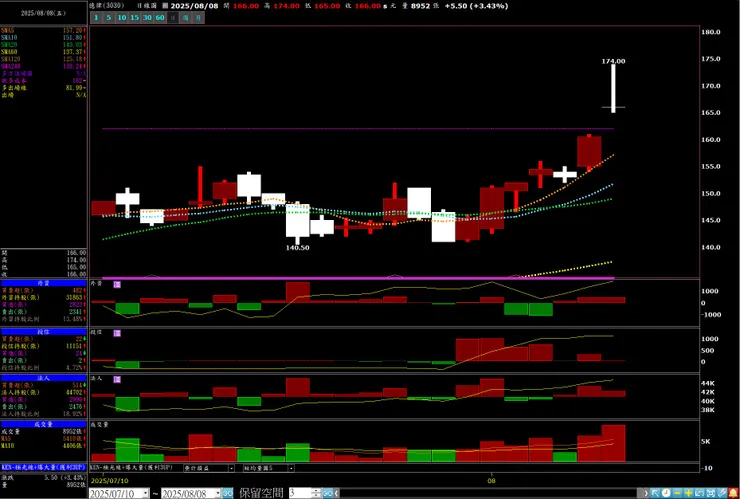Viewport: 740px width, 499px height.
Task: Select the 1-minute timeframe tab
Action: [x=96, y=18]
